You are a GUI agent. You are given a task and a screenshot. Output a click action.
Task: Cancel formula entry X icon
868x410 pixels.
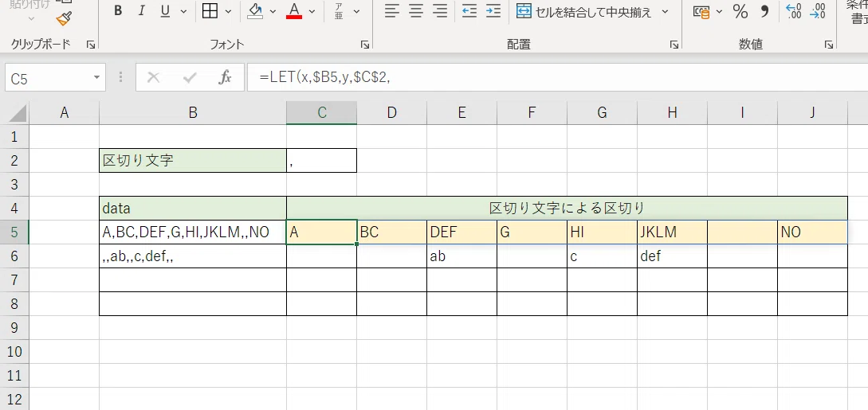click(153, 77)
